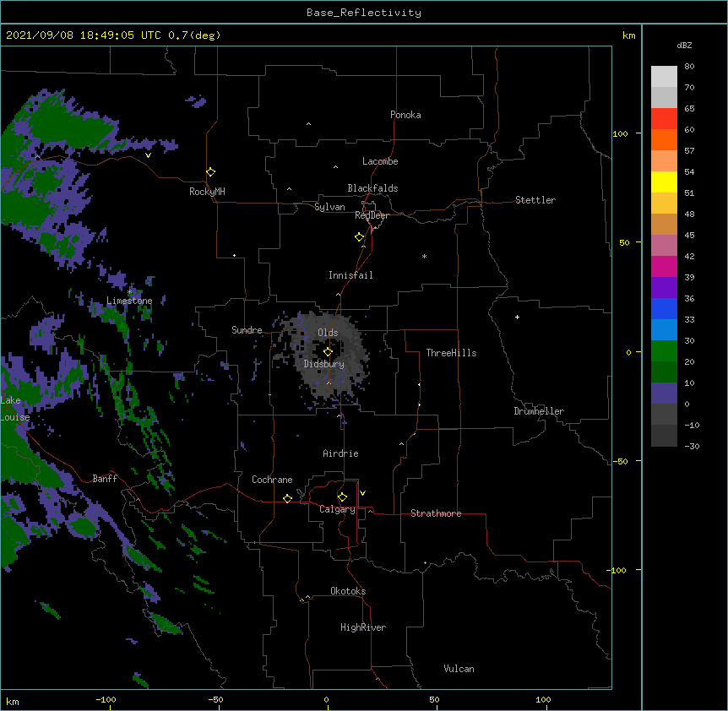
Task: Click the Lacombe city label
Action: tap(380, 161)
